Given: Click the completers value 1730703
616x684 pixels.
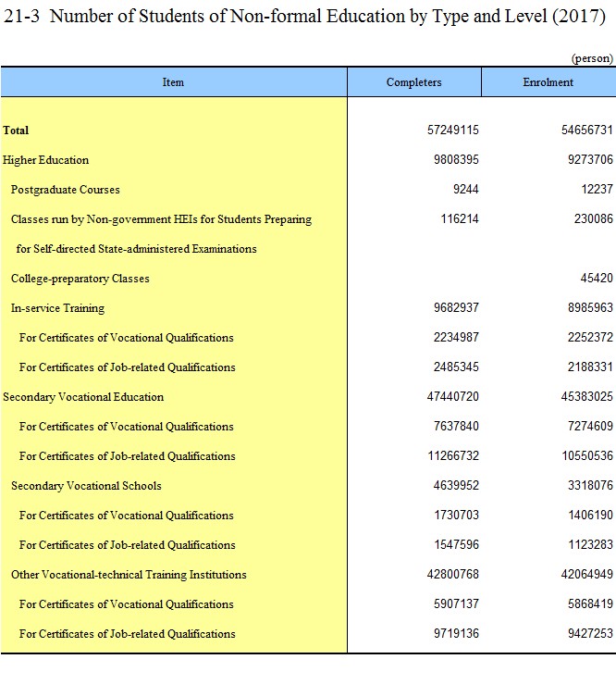Looking at the screenshot, I should point(456,516).
